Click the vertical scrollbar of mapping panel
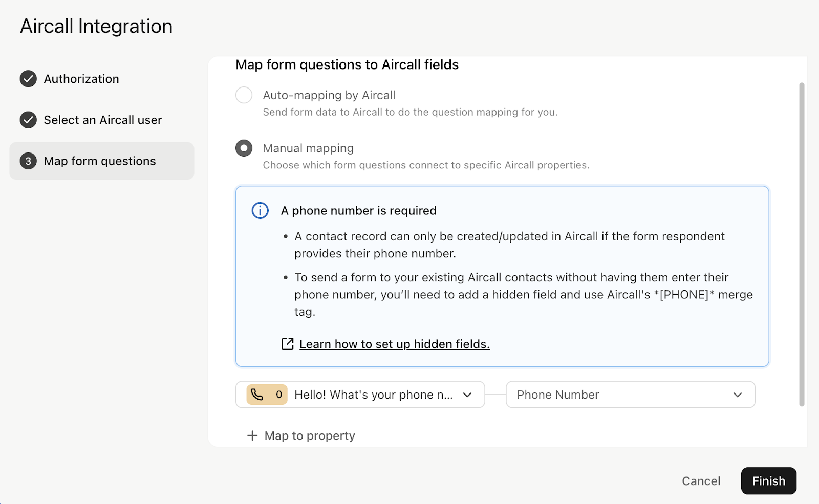The image size is (819, 504). point(802,245)
